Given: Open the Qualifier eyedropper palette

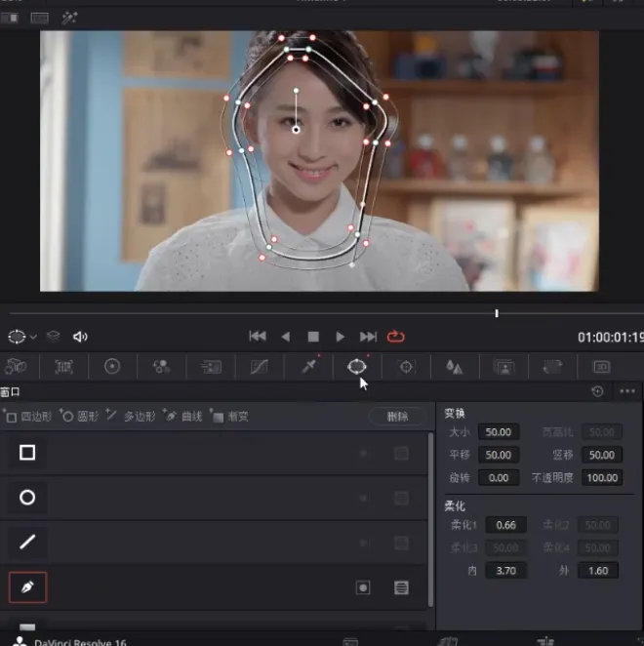Looking at the screenshot, I should 308,366.
